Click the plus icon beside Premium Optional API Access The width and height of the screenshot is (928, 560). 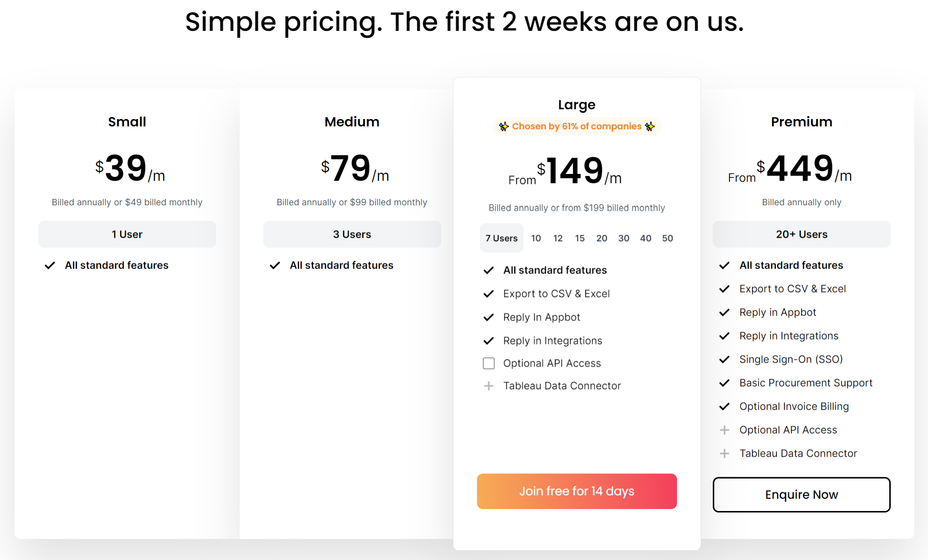[725, 430]
